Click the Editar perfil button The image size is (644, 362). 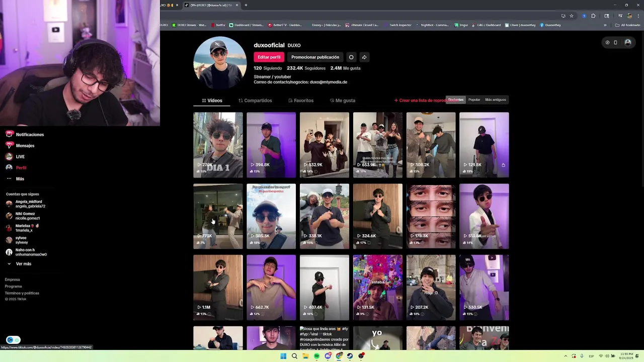coord(269,57)
